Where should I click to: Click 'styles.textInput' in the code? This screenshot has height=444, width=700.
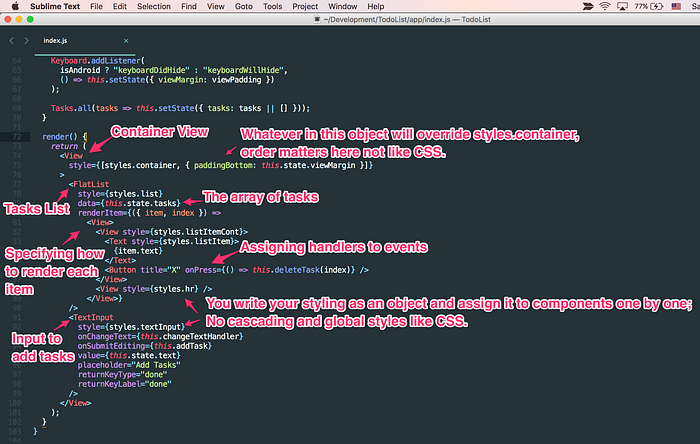(x=145, y=327)
